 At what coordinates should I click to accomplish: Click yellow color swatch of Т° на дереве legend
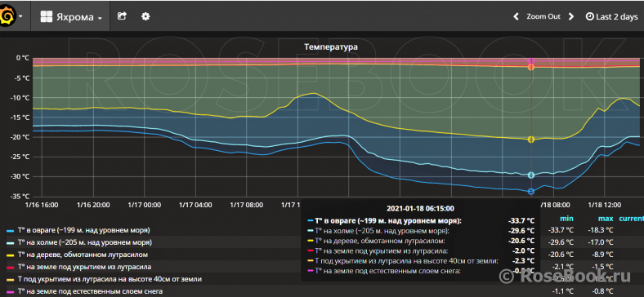tap(11, 255)
